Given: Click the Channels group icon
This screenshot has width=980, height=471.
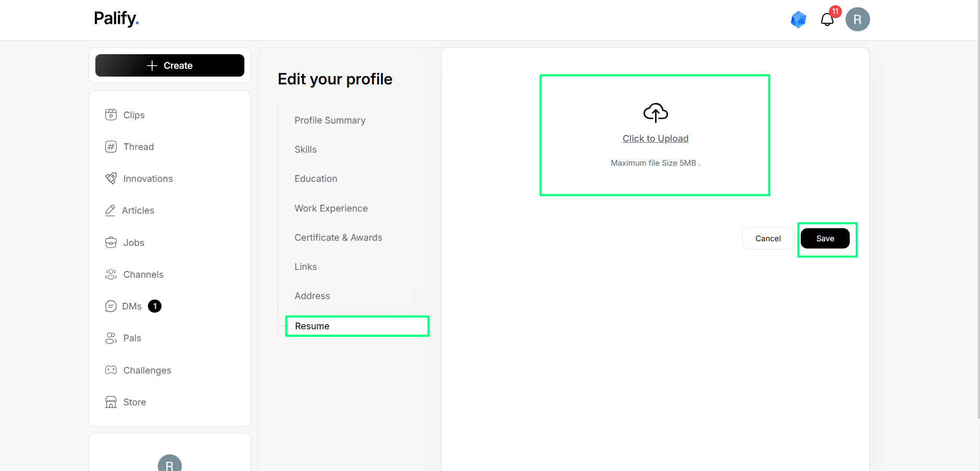Looking at the screenshot, I should tap(111, 274).
